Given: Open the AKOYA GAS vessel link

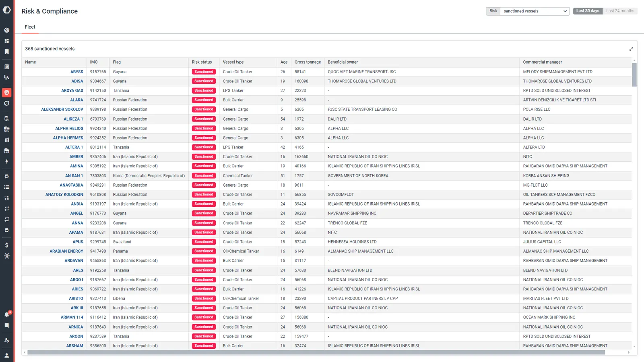Looking at the screenshot, I should 72,91.
